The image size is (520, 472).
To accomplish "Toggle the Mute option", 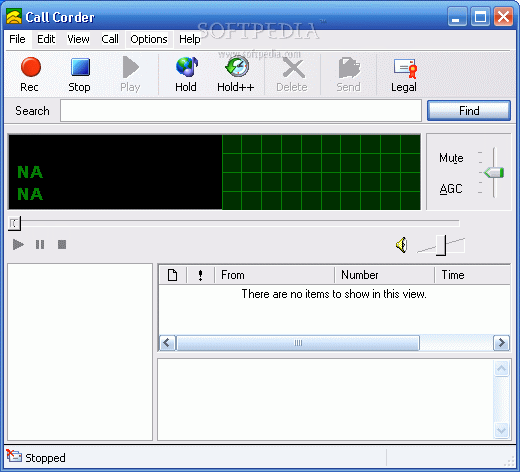I will [x=451, y=158].
